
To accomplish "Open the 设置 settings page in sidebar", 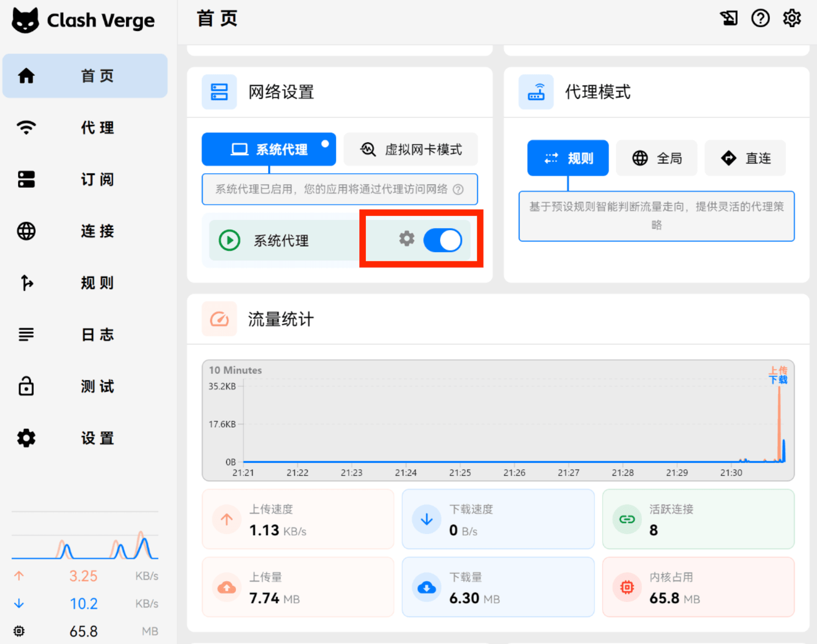I will point(85,438).
